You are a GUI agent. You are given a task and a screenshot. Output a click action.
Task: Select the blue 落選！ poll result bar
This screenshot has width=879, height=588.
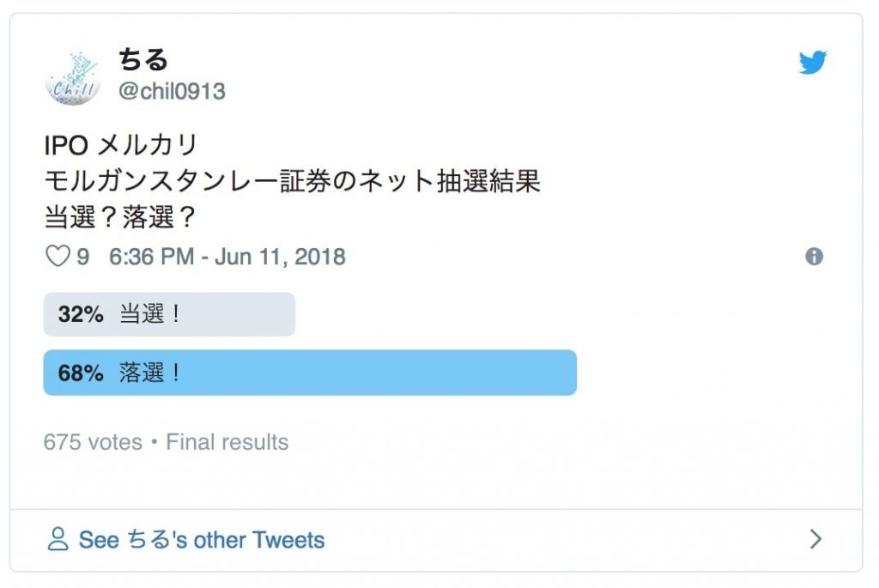click(310, 373)
